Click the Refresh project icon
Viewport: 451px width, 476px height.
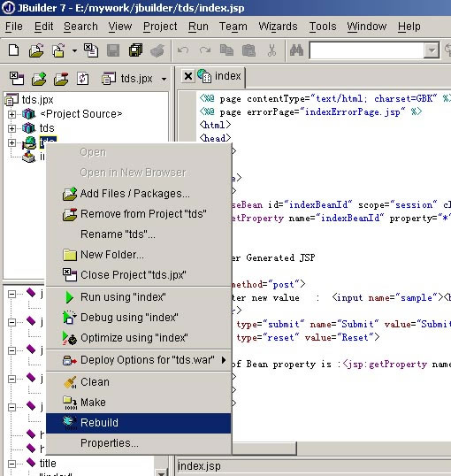tap(82, 79)
